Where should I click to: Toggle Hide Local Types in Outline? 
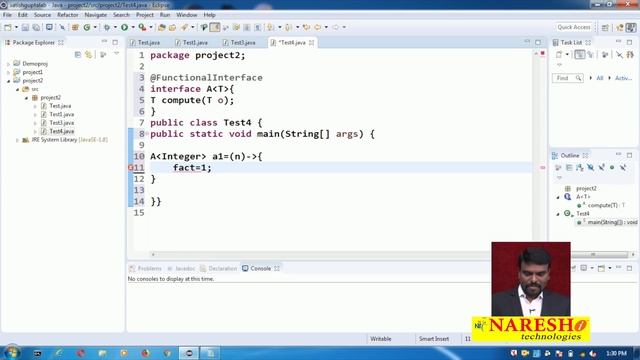click(x=623, y=167)
